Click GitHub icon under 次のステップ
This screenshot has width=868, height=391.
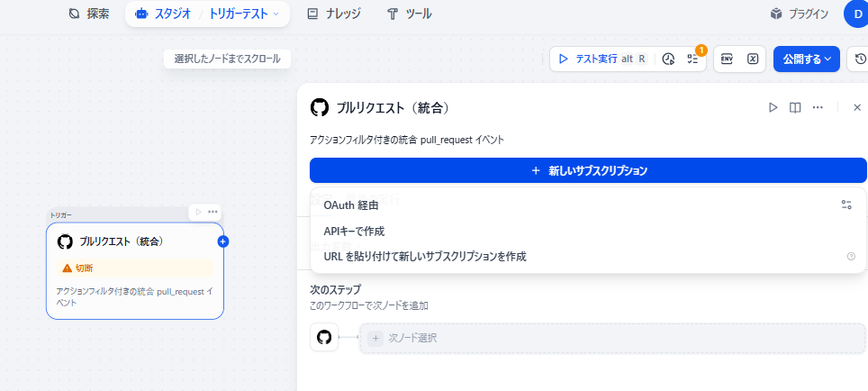(324, 337)
